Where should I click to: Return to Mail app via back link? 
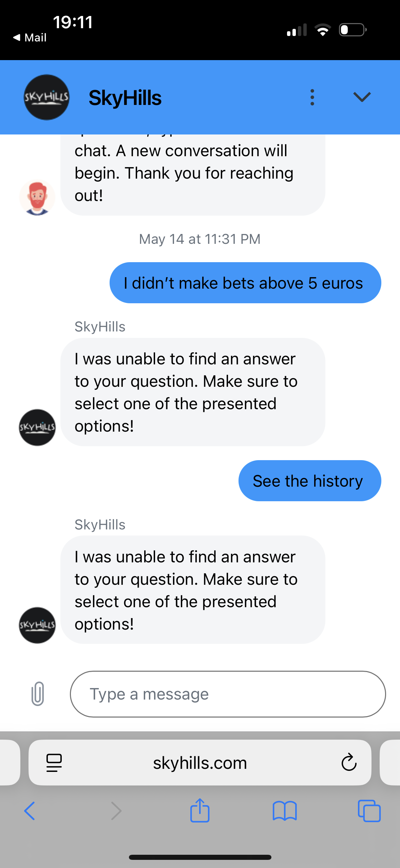pyautogui.click(x=30, y=37)
